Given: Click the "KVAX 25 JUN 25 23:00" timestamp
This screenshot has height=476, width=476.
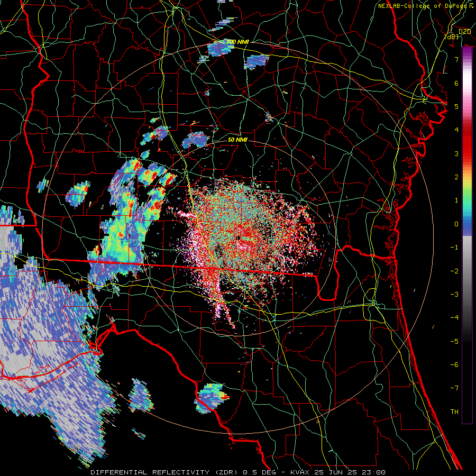Looking at the screenshot, I should [x=338, y=472].
